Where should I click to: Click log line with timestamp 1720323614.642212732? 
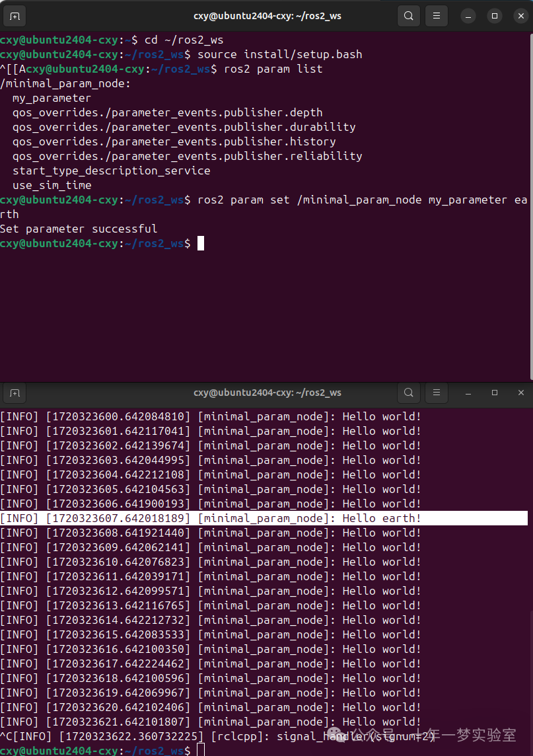tap(211, 620)
